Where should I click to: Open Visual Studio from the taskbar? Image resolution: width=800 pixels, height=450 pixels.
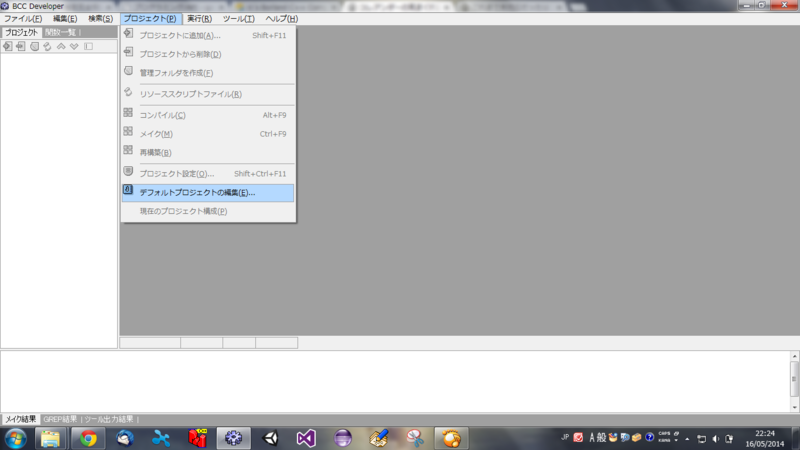[306, 439]
